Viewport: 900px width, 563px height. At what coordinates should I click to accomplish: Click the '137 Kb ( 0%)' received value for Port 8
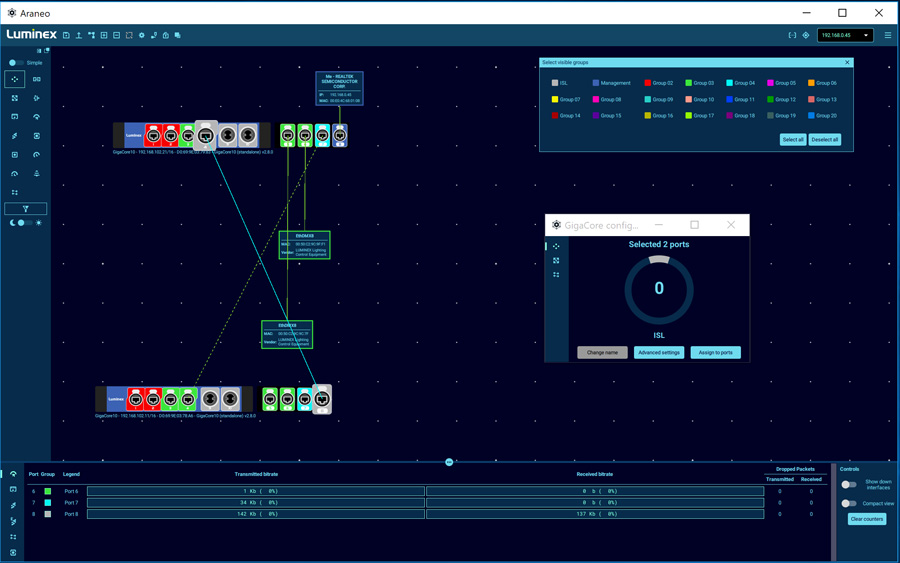(595, 514)
